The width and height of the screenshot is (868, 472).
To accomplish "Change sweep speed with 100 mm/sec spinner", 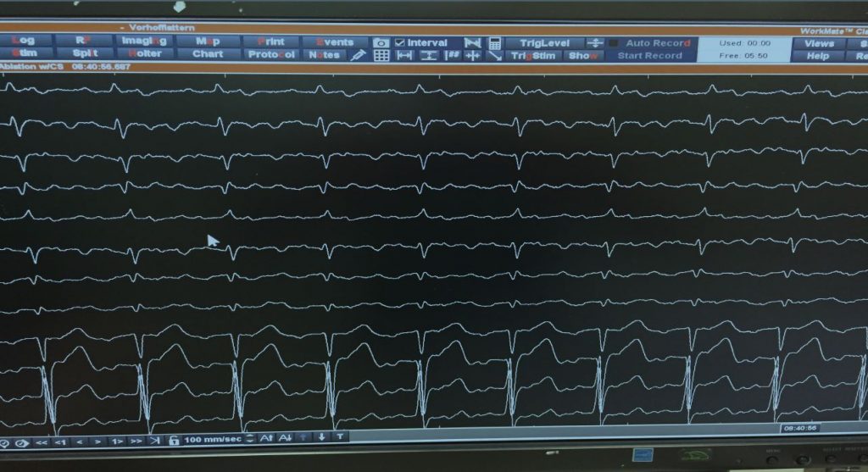I will (x=248, y=439).
